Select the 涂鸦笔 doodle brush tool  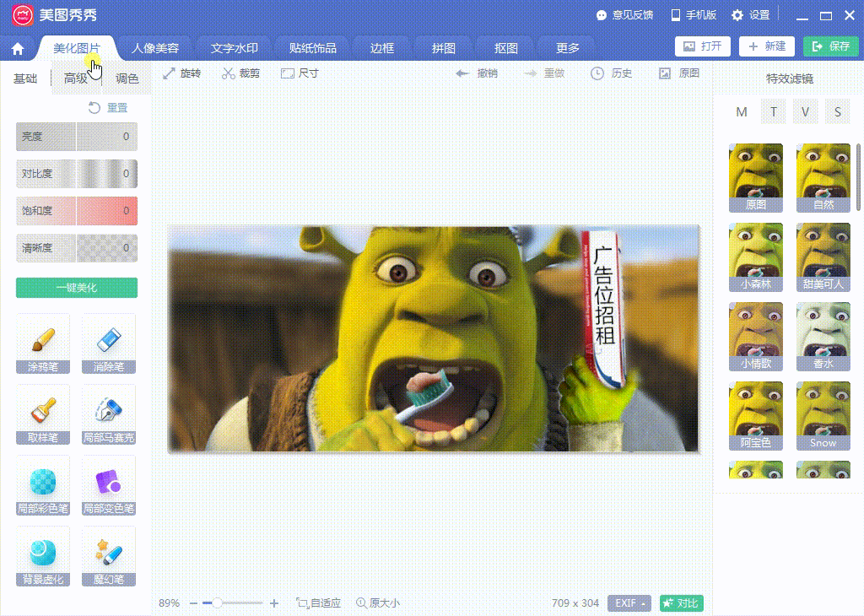coord(43,343)
